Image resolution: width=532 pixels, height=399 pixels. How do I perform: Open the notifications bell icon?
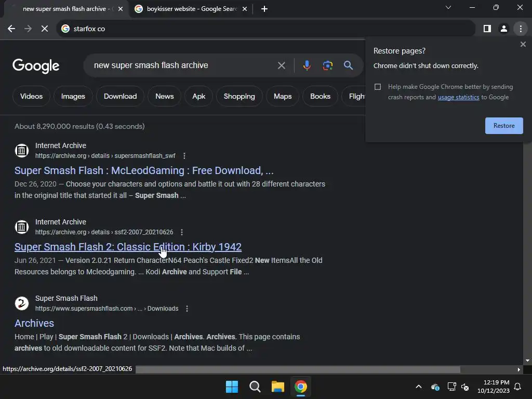517,387
